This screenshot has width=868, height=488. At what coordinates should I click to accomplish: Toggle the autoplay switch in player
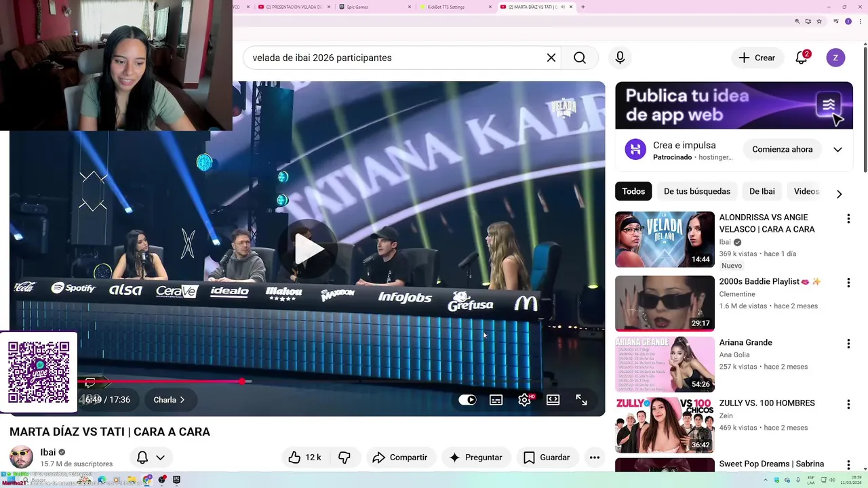tap(467, 400)
